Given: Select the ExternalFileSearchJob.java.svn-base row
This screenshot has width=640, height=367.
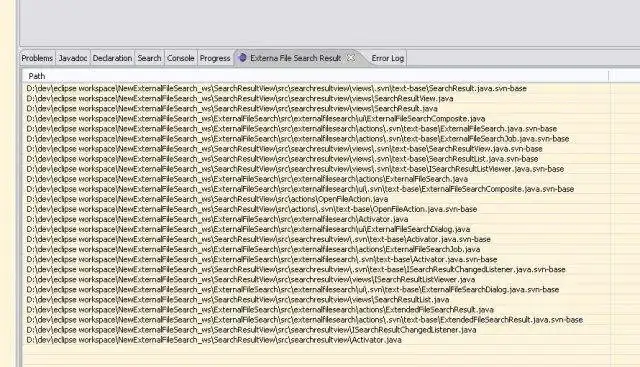Looking at the screenshot, I should (315, 139).
